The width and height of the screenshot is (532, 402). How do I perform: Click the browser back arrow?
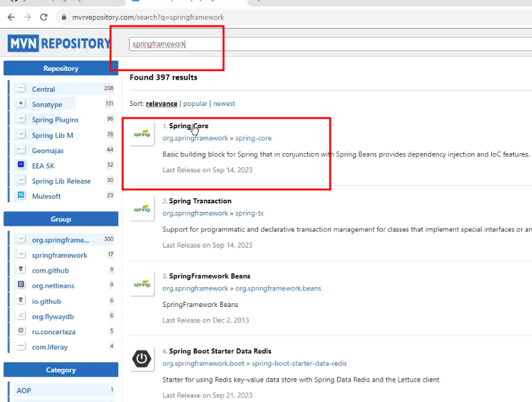click(11, 17)
